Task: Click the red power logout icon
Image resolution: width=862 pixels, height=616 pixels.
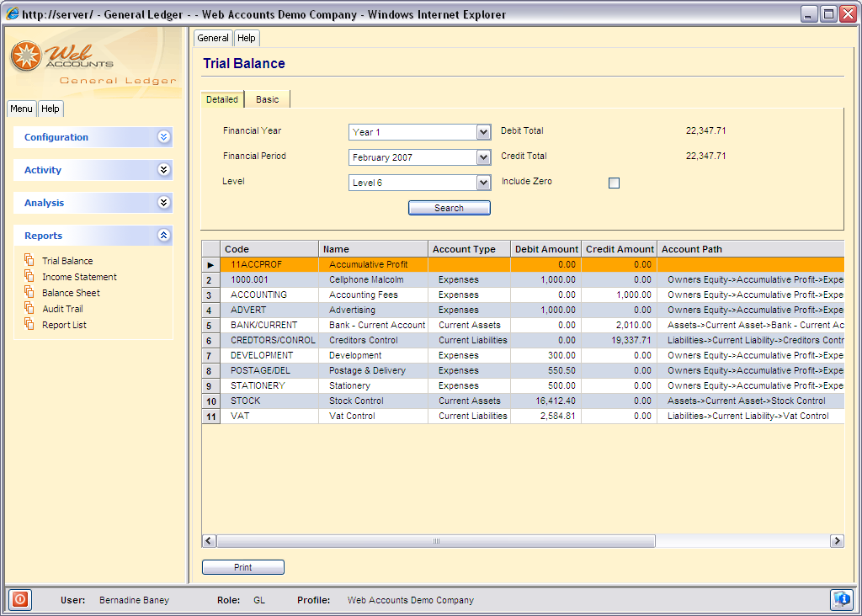Action: 20,600
